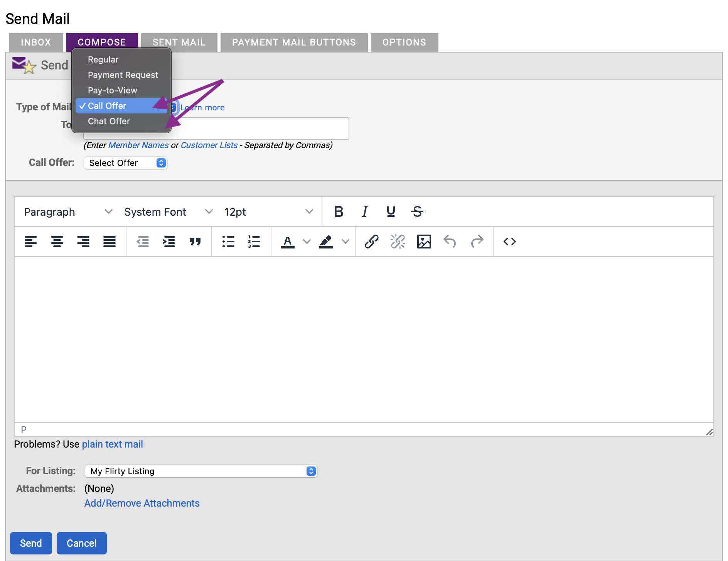Open 12pt font size dropdown
The width and height of the screenshot is (728, 561).
pyautogui.click(x=269, y=212)
